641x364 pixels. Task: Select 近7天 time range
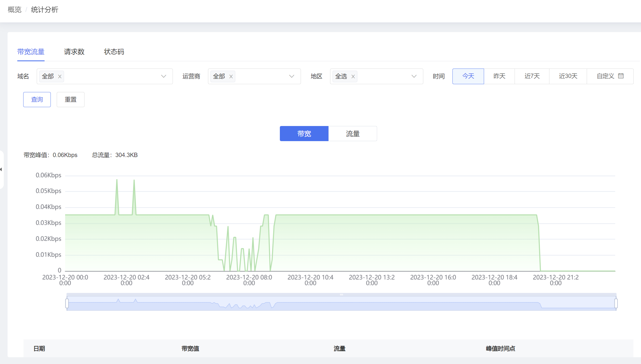pos(532,76)
